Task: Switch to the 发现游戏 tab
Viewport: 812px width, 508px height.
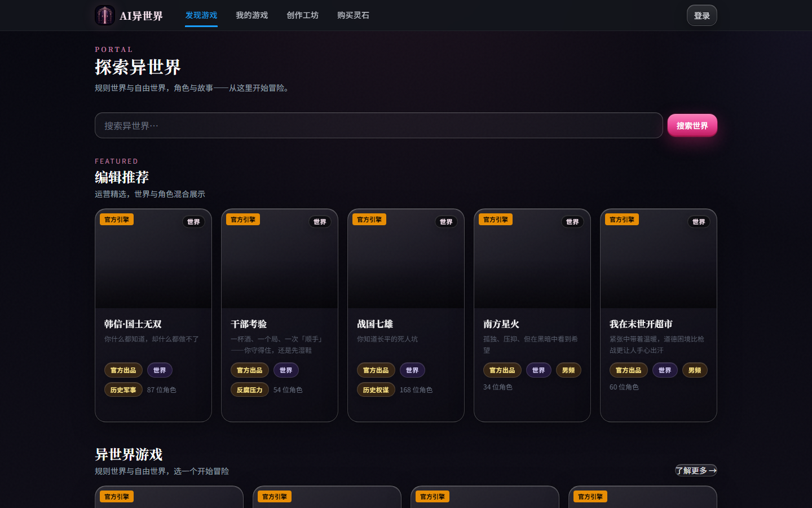Action: (x=201, y=15)
